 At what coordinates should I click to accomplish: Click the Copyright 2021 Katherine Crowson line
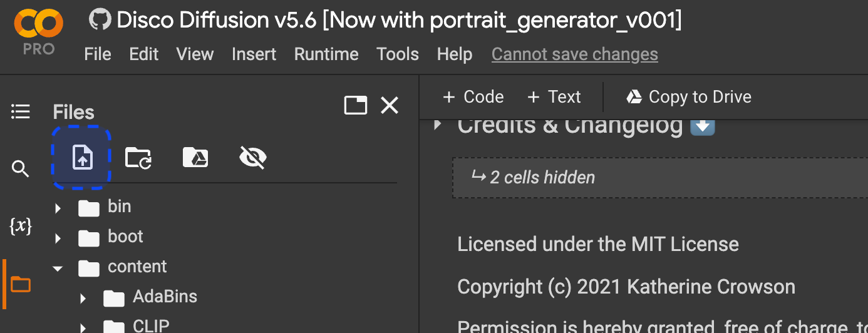[x=626, y=287]
